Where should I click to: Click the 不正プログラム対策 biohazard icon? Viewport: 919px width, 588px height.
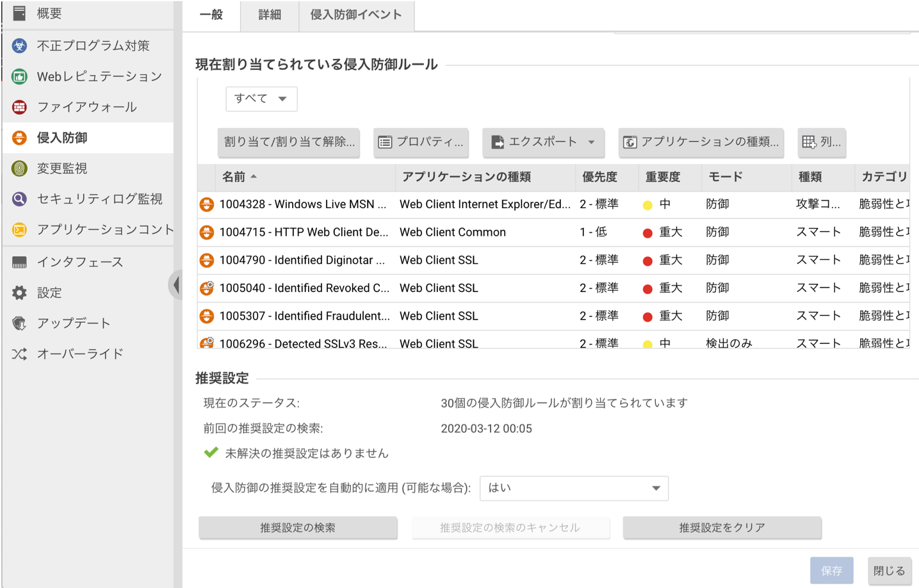(19, 45)
